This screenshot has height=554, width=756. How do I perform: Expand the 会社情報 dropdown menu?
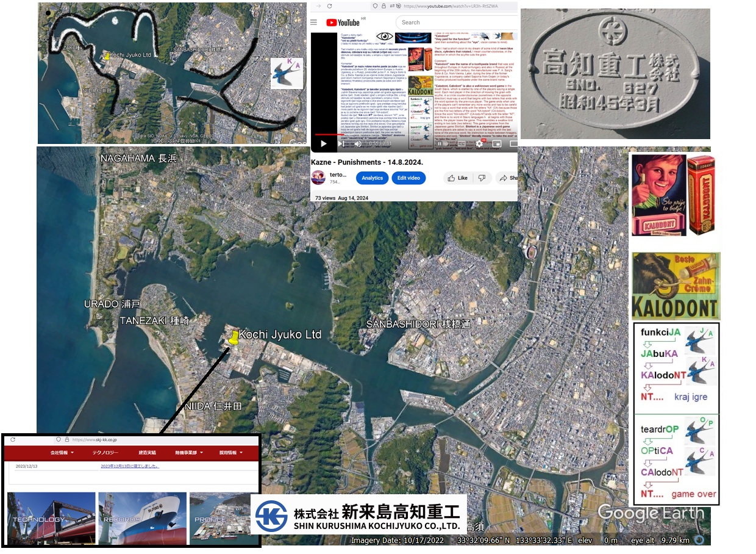(x=62, y=453)
